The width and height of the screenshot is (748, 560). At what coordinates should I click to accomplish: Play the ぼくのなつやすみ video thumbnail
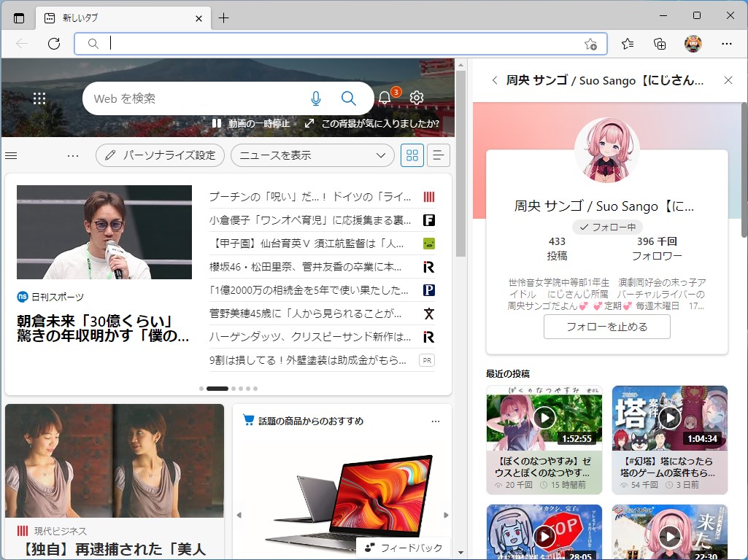(545, 418)
